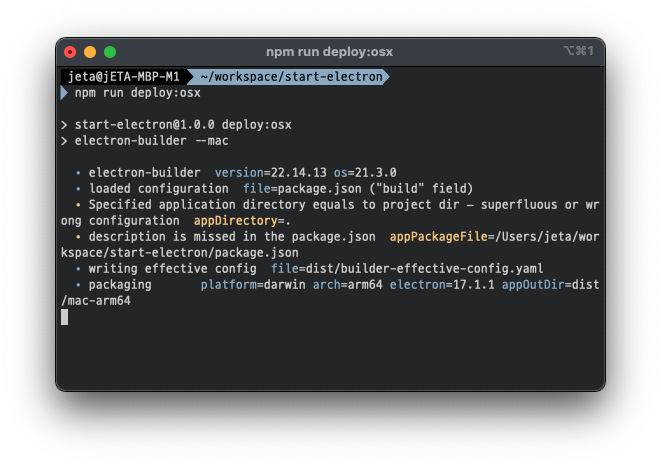Click 'electron=17.1.1' in packaging line

pos(442,285)
